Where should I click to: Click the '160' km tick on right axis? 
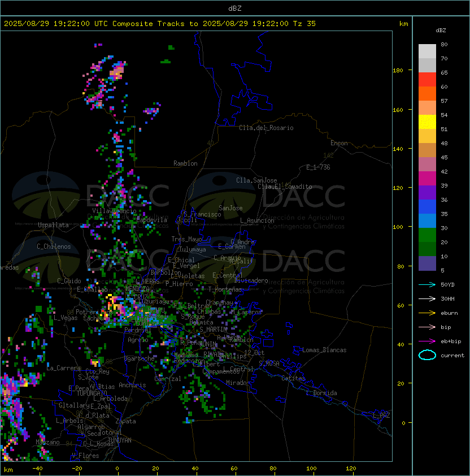[x=398, y=110]
